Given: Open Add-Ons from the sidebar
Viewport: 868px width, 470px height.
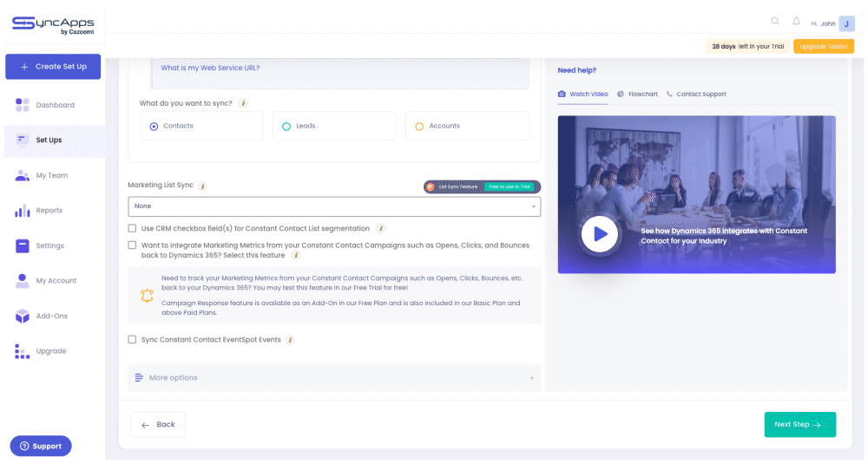Looking at the screenshot, I should click(x=54, y=316).
